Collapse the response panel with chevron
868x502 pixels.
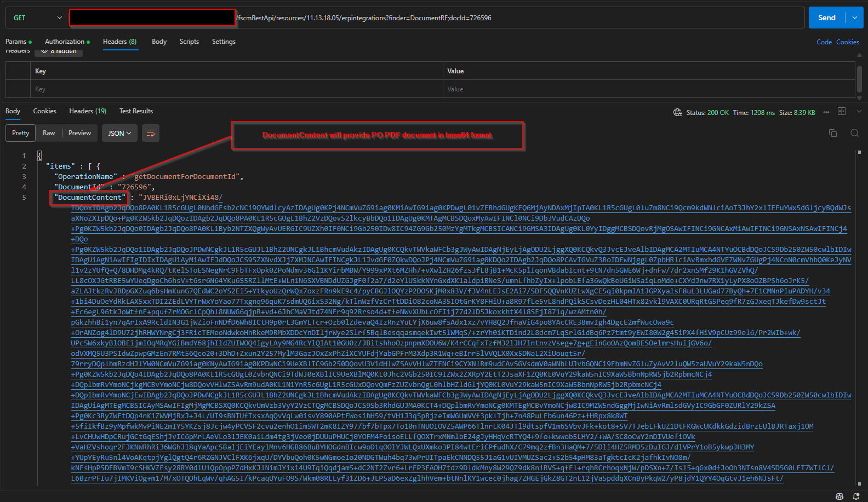[x=859, y=112]
